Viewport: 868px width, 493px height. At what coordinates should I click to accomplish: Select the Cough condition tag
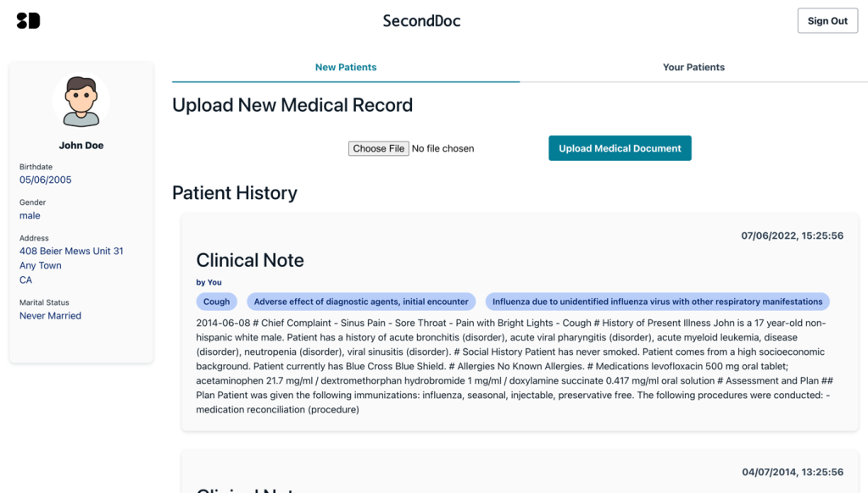216,302
